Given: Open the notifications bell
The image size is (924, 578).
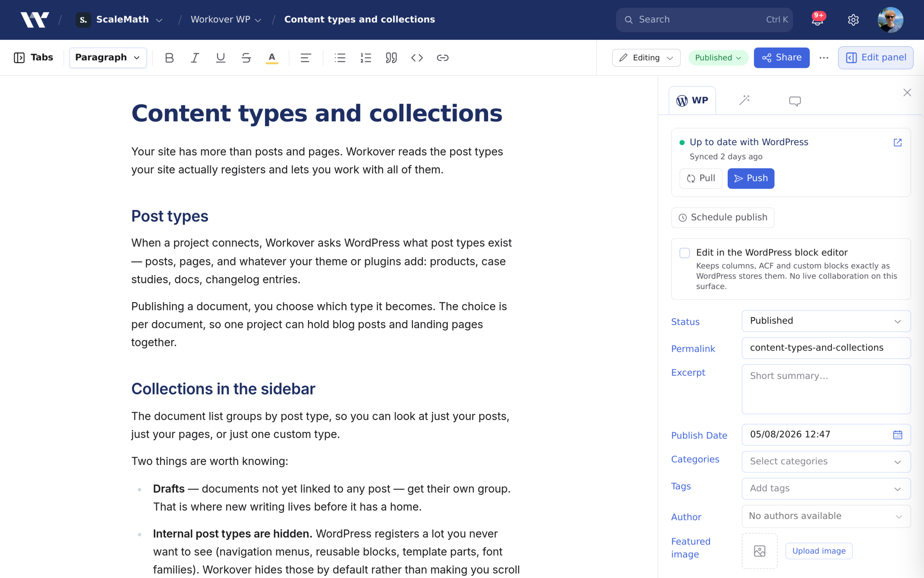Looking at the screenshot, I should tap(817, 20).
